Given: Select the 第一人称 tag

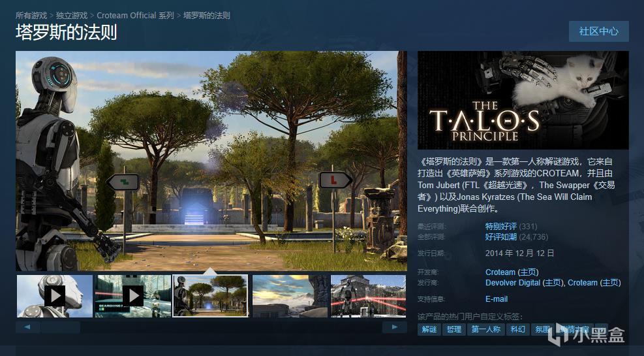Looking at the screenshot, I should click(x=486, y=329).
